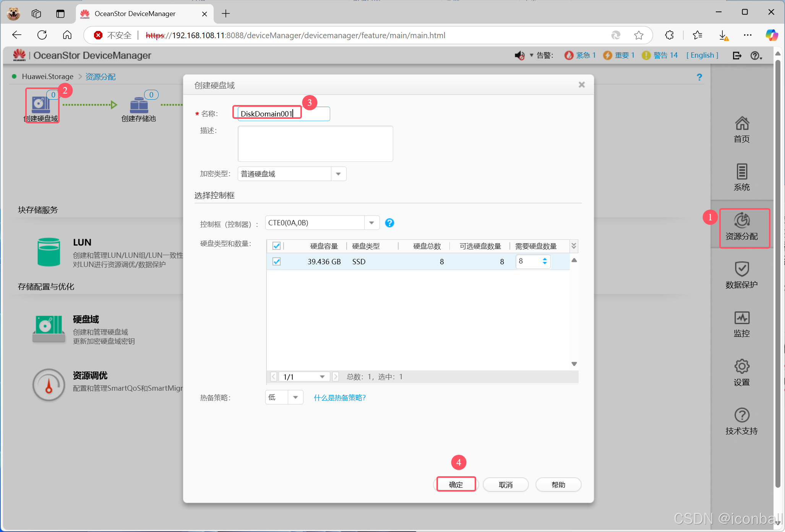Click the 描述 description text area

tap(315, 144)
